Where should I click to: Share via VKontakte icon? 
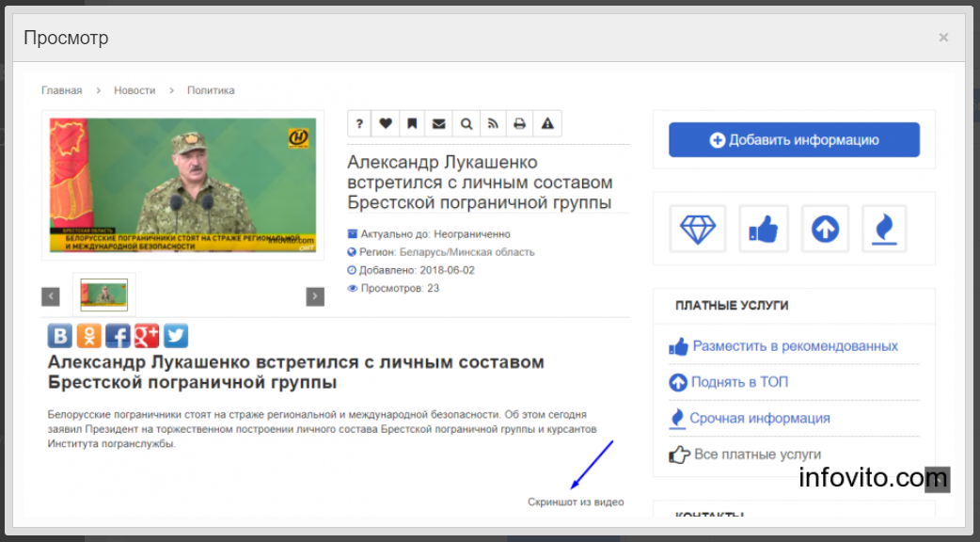(60, 336)
